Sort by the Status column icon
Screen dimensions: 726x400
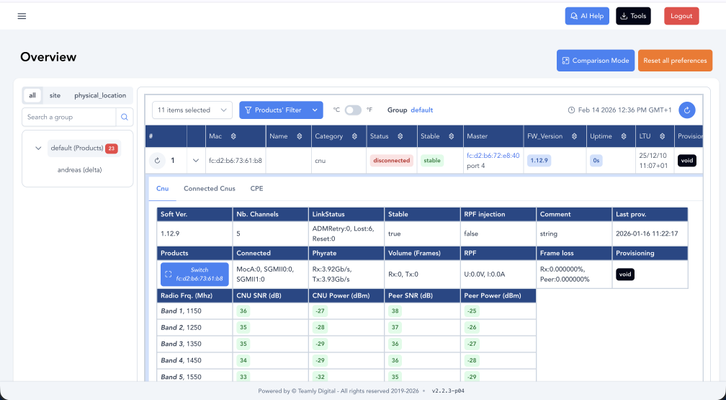[x=400, y=136]
